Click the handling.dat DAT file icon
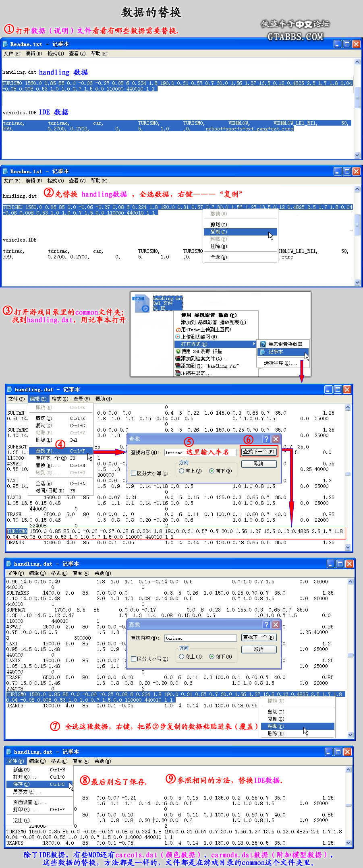This screenshot has height=868, width=363. tap(141, 304)
